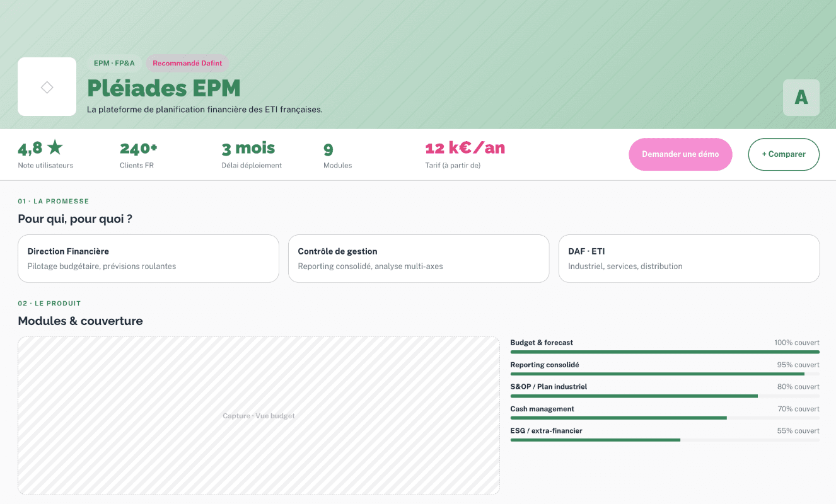836x504 pixels.
Task: Click the 9 Modules stat
Action: tap(337, 155)
